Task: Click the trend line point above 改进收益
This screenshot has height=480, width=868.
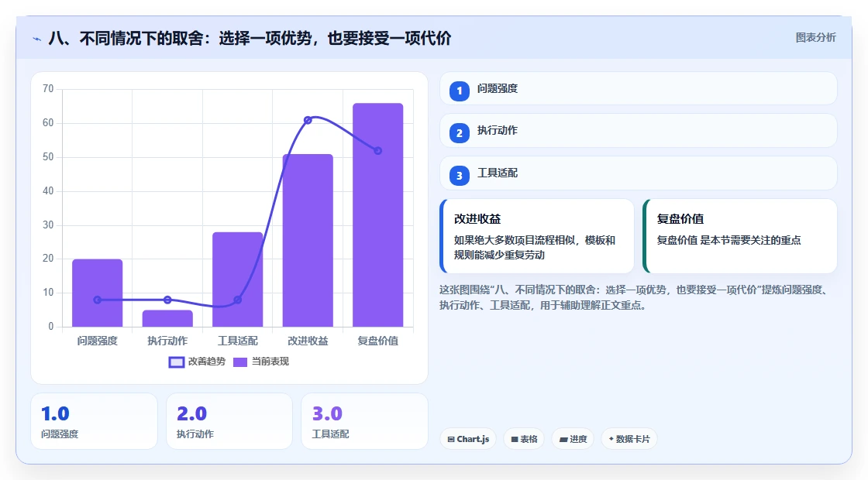Action: pyautogui.click(x=308, y=120)
